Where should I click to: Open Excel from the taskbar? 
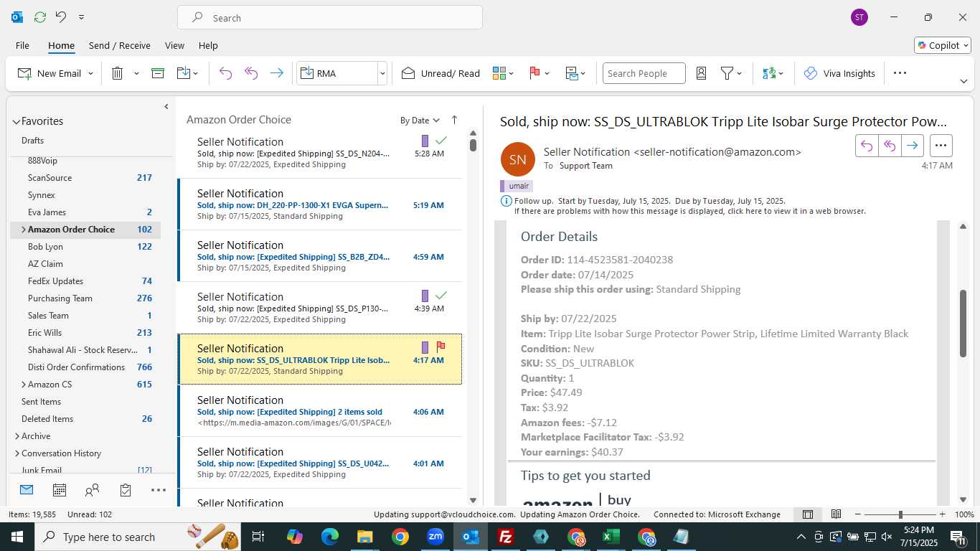(611, 537)
